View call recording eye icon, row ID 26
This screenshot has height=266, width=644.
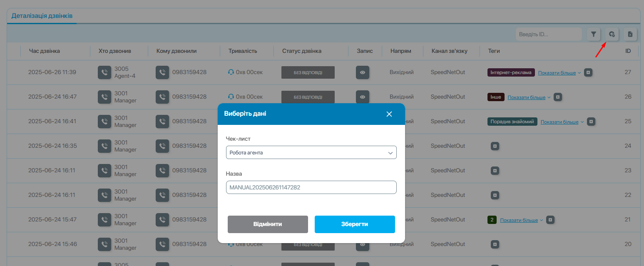coord(363,97)
